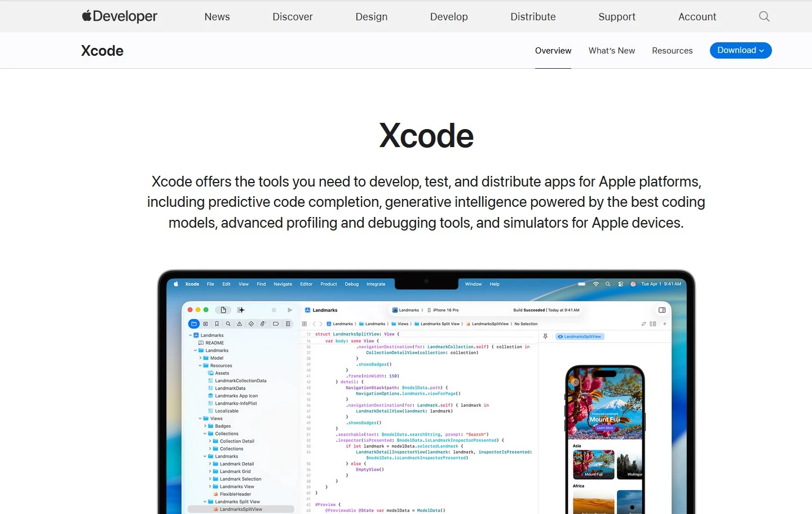Click the adjust editor options lines icon
The height and width of the screenshot is (514, 812).
point(653,324)
